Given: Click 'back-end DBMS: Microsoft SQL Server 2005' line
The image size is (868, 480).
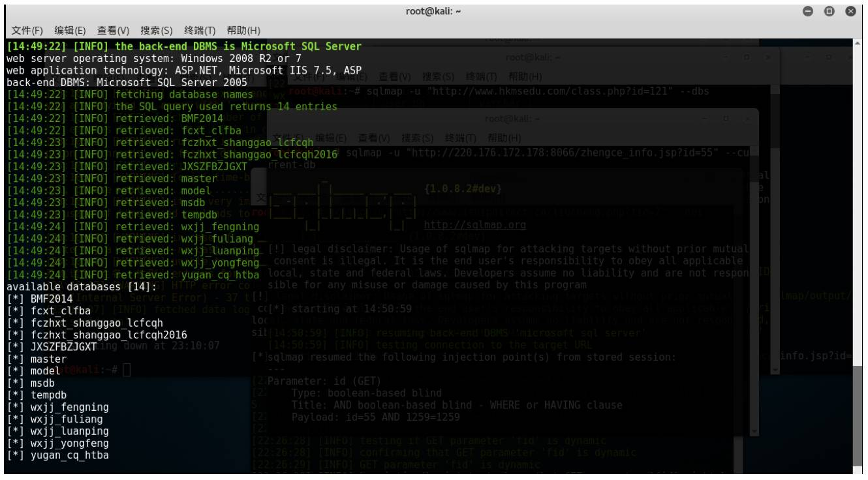Looking at the screenshot, I should pyautogui.click(x=127, y=82).
